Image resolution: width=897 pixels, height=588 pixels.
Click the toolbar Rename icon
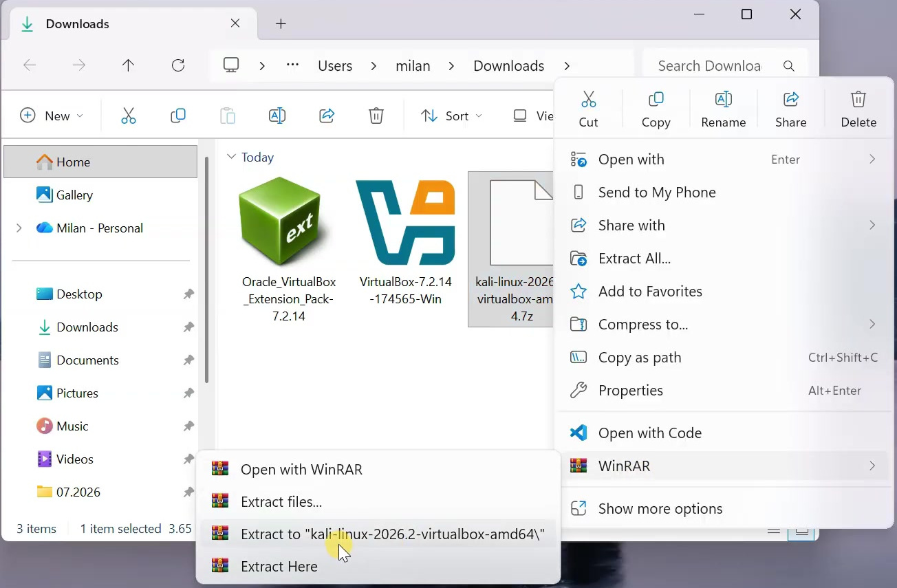[277, 116]
